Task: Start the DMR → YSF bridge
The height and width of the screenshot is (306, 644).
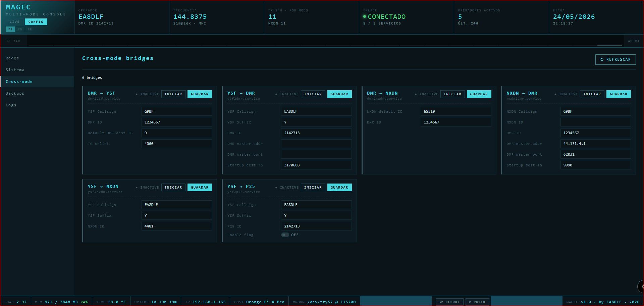Action: [173, 94]
